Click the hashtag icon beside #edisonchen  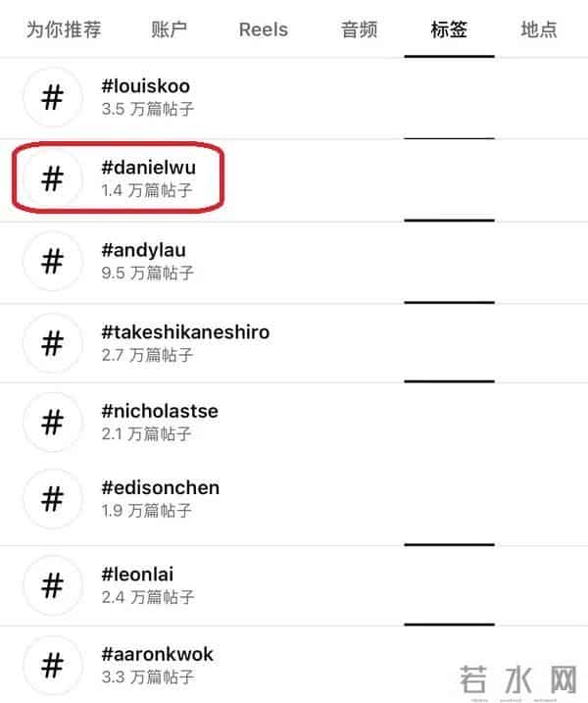click(x=52, y=498)
